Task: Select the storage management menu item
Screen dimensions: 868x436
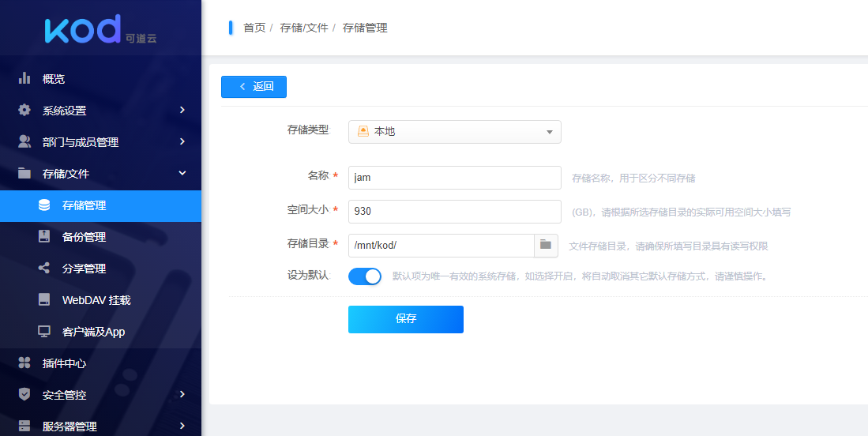Action: [84, 205]
